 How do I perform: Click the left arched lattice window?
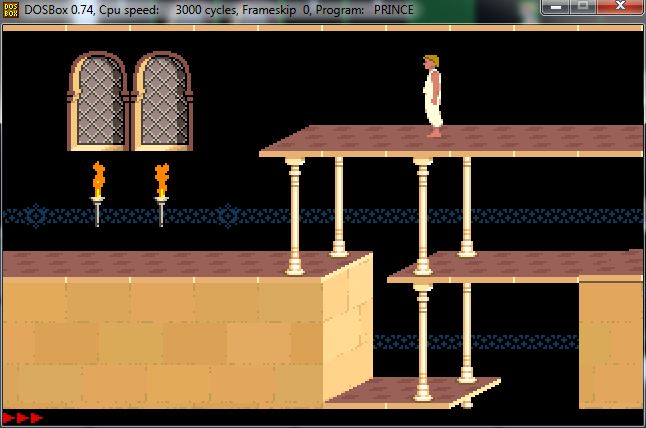point(98,101)
